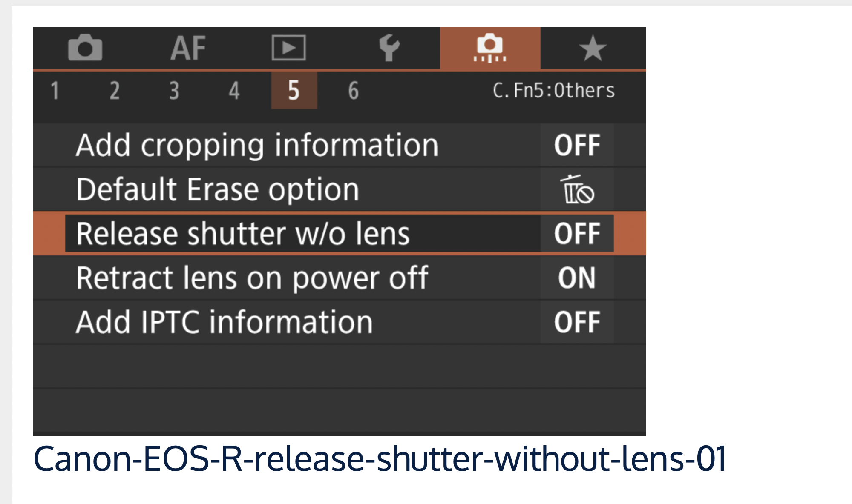852x504 pixels.
Task: Open the wrench Setup menu tab
Action: (389, 48)
